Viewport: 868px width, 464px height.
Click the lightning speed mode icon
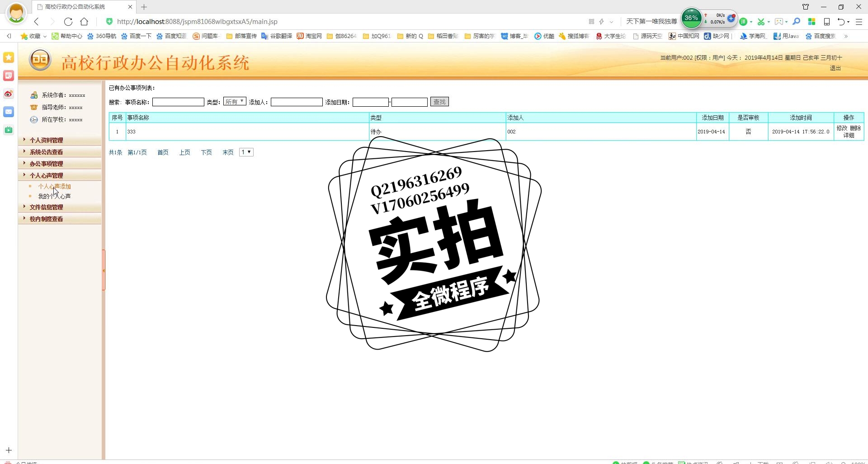(x=601, y=21)
